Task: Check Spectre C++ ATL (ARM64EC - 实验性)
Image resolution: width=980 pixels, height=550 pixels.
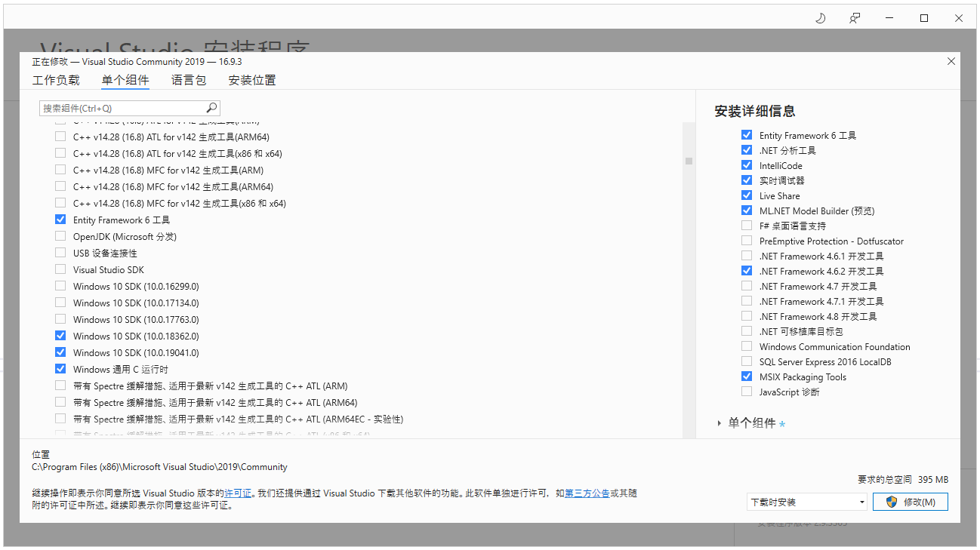Action: click(60, 419)
